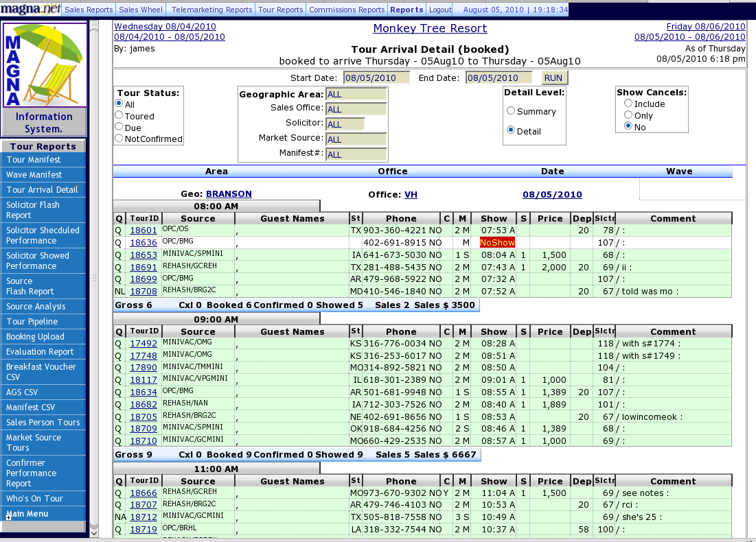Select the Toured tour status radio
Viewport: 756px width, 542px height.
pyautogui.click(x=119, y=115)
